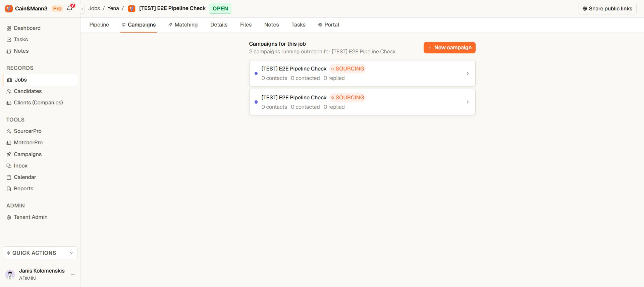Click the sidebar Notes pencil icon
The image size is (644, 287).
click(x=9, y=51)
